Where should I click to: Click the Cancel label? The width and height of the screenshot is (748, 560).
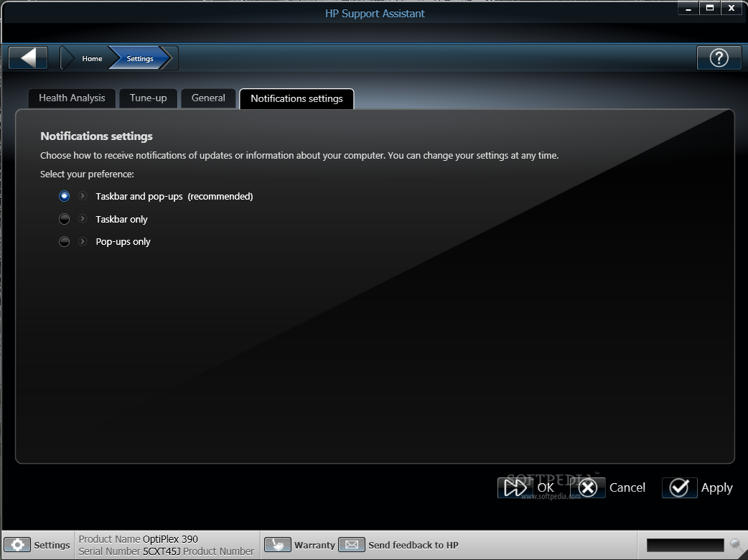tap(627, 487)
